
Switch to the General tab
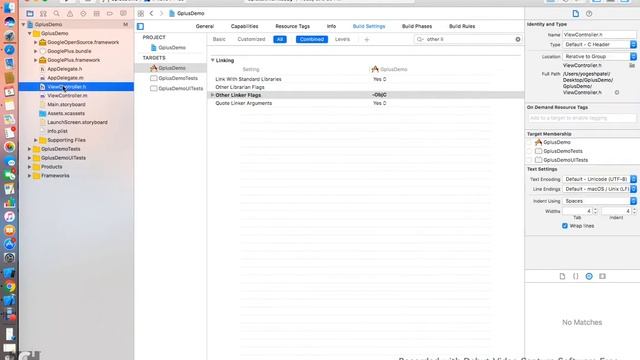coord(205,26)
